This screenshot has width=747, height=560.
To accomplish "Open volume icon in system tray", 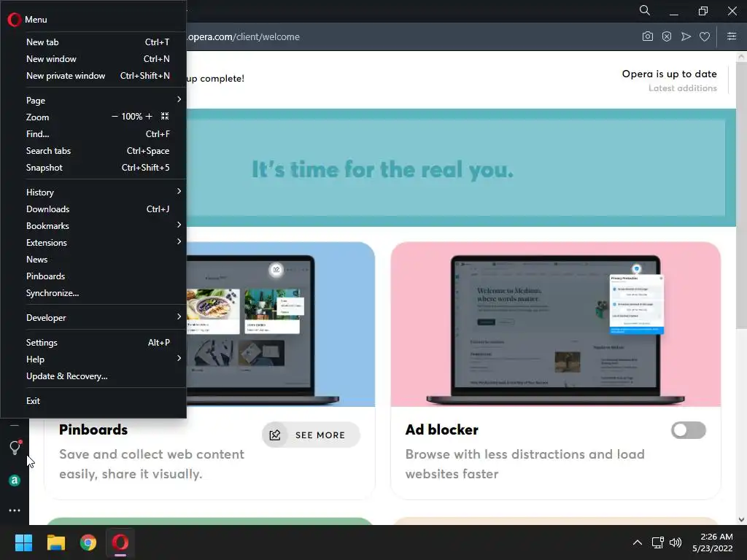I will [x=676, y=542].
